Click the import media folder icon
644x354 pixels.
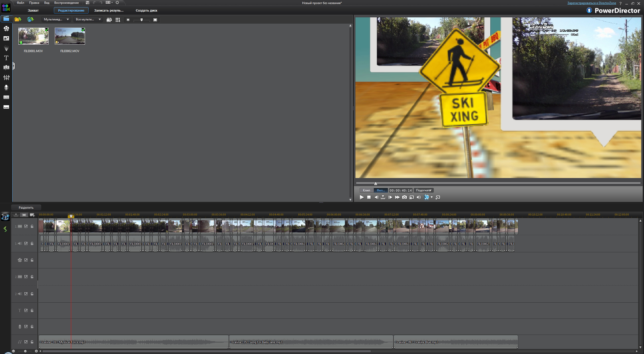click(x=18, y=19)
